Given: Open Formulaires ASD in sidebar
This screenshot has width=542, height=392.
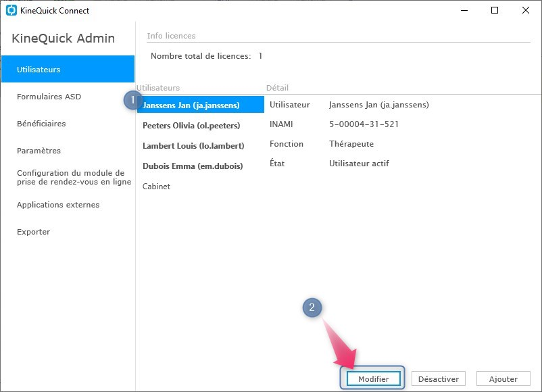Looking at the screenshot, I should [x=49, y=97].
